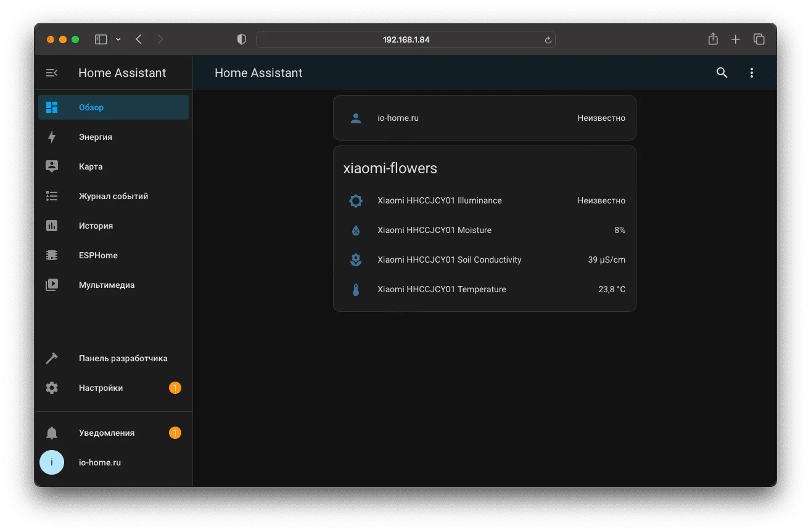
Task: Click the address bar showing 192.168.1.84
Action: (x=406, y=39)
